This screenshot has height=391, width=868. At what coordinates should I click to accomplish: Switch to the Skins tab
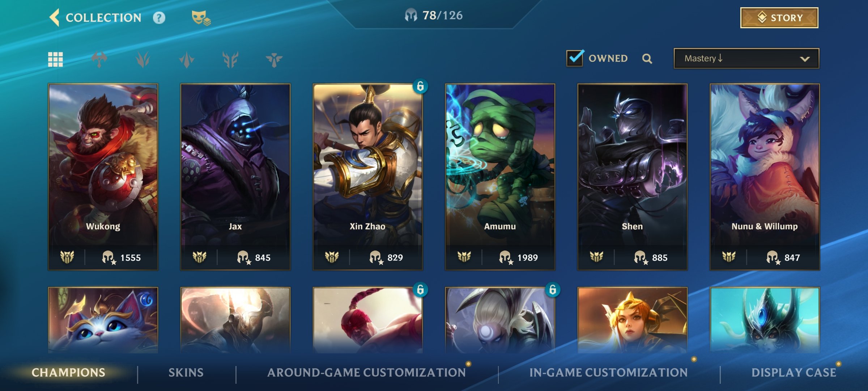click(x=186, y=373)
